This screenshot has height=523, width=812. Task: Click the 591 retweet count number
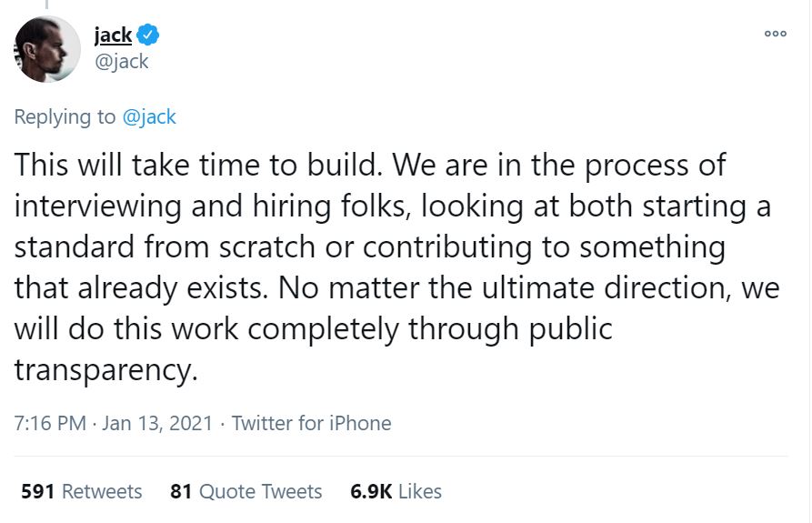[x=38, y=492]
